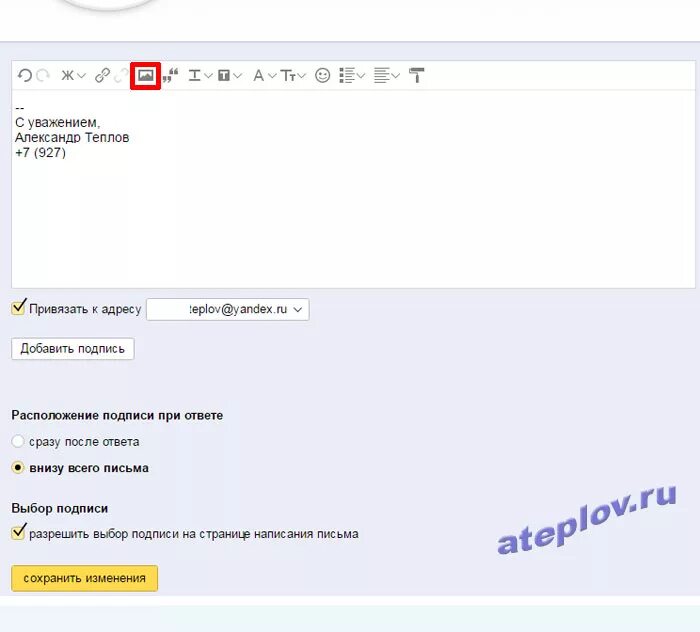
Task: Click the phone line '+7 (927)'
Action: [x=40, y=153]
